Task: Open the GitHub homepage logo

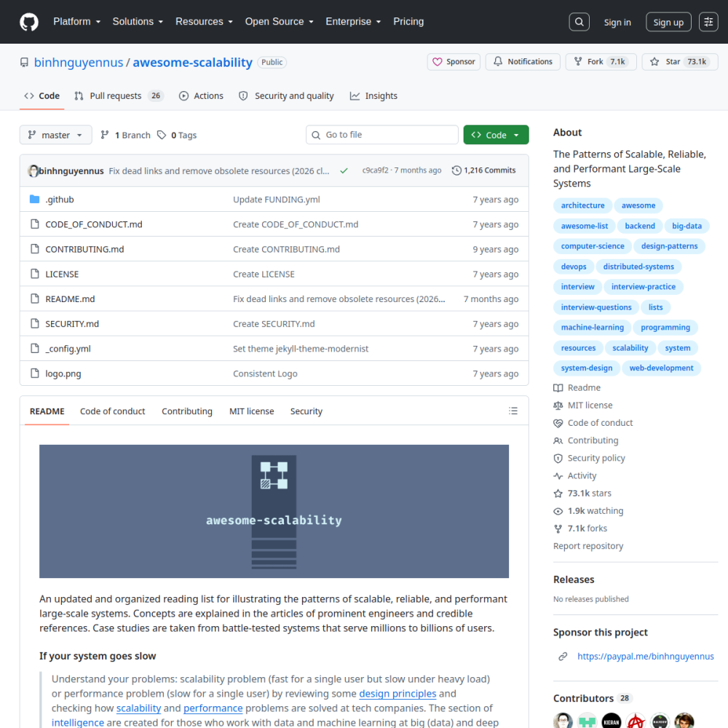Action: (x=29, y=22)
